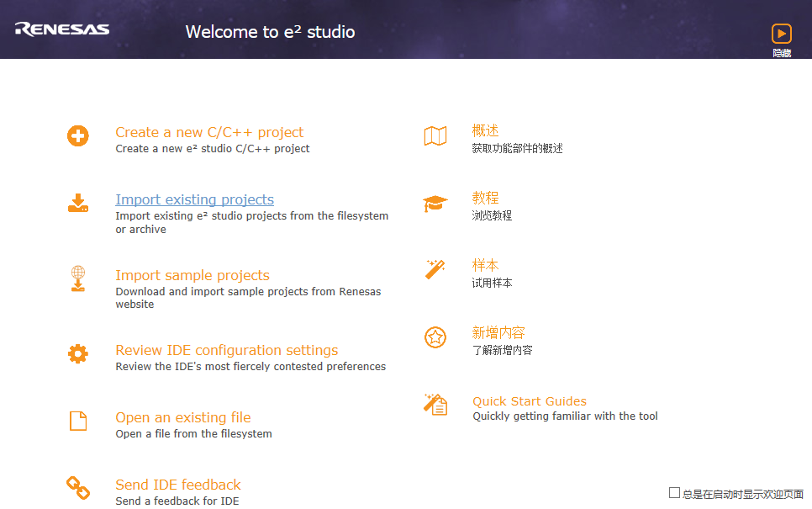812x509 pixels.
Task: Click the magic wand icon for 样本
Action: click(435, 270)
